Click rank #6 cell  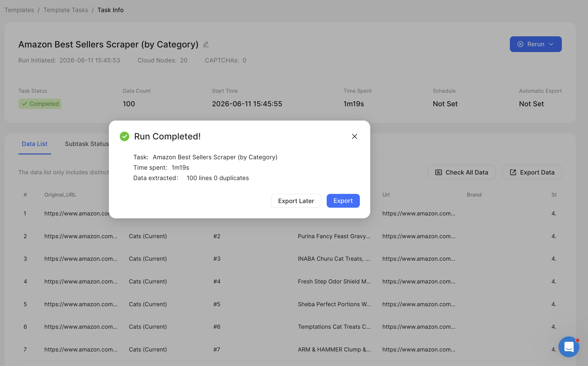coord(217,327)
